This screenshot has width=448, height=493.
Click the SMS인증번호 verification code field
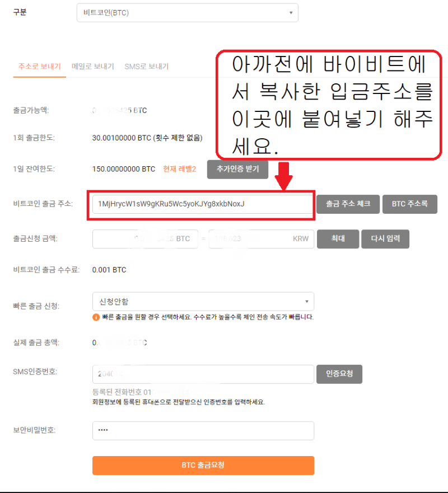203,374
